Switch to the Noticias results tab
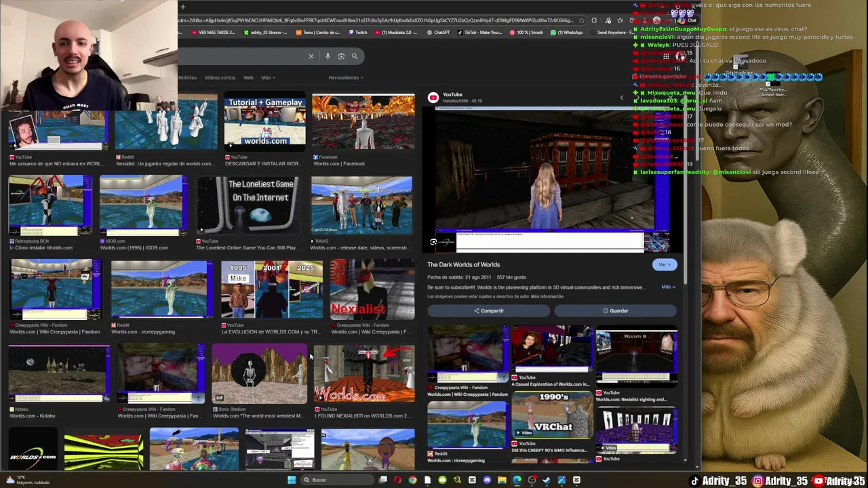The width and height of the screenshot is (868, 488). [187, 78]
